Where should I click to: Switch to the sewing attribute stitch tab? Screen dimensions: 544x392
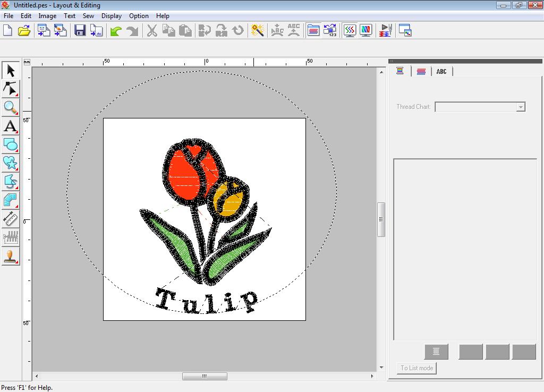[421, 72]
